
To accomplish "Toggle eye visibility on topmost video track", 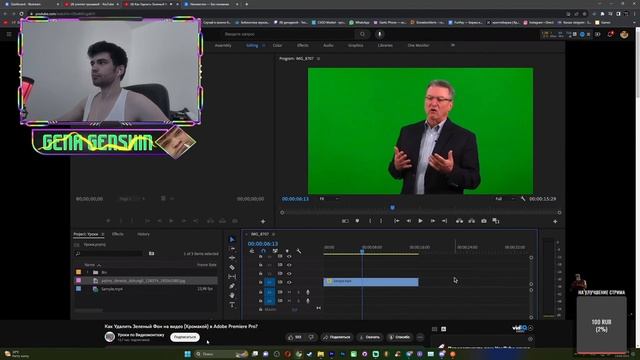I will coord(289,257).
